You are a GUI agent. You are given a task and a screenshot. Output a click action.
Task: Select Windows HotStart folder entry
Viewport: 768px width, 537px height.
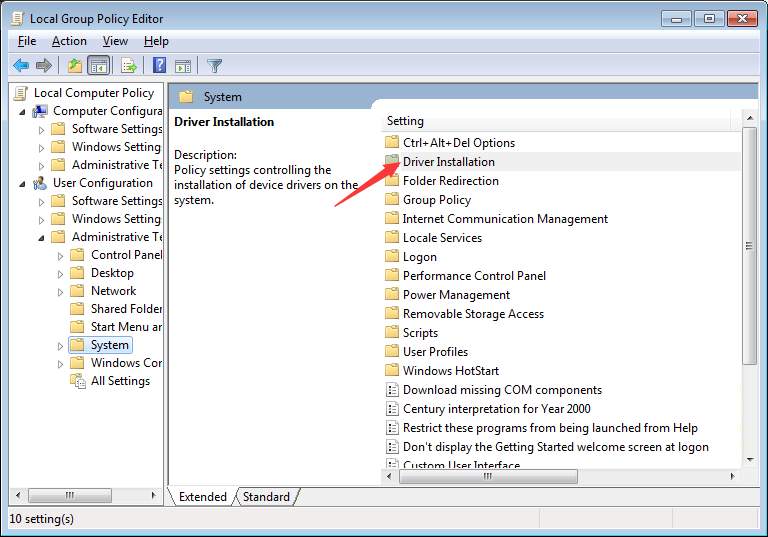tap(451, 371)
